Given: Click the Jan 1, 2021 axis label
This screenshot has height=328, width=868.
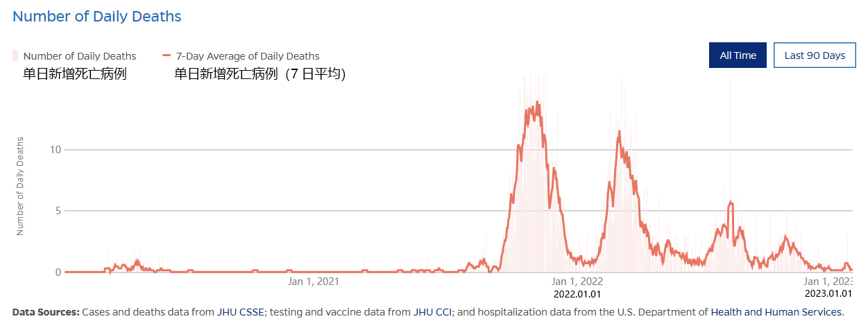Looking at the screenshot, I should pos(314,282).
